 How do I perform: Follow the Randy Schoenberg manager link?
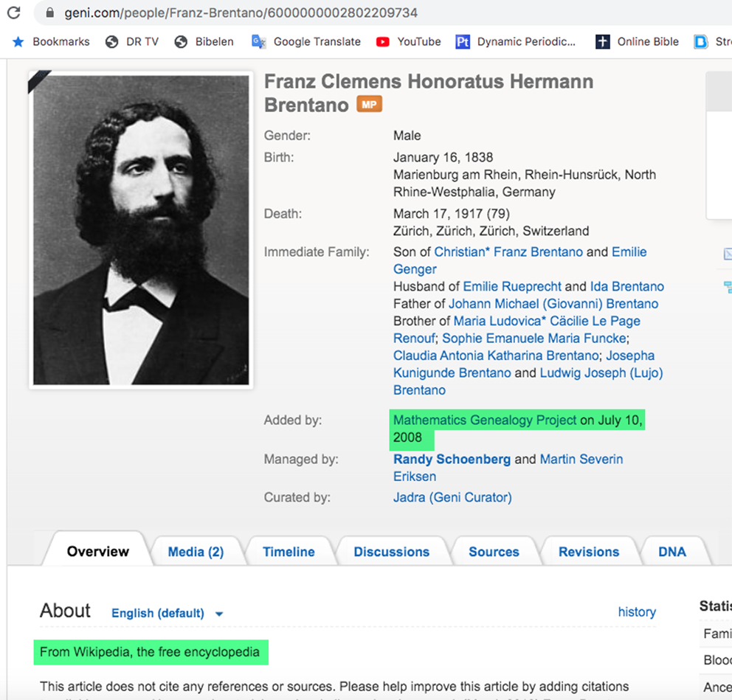pos(452,460)
